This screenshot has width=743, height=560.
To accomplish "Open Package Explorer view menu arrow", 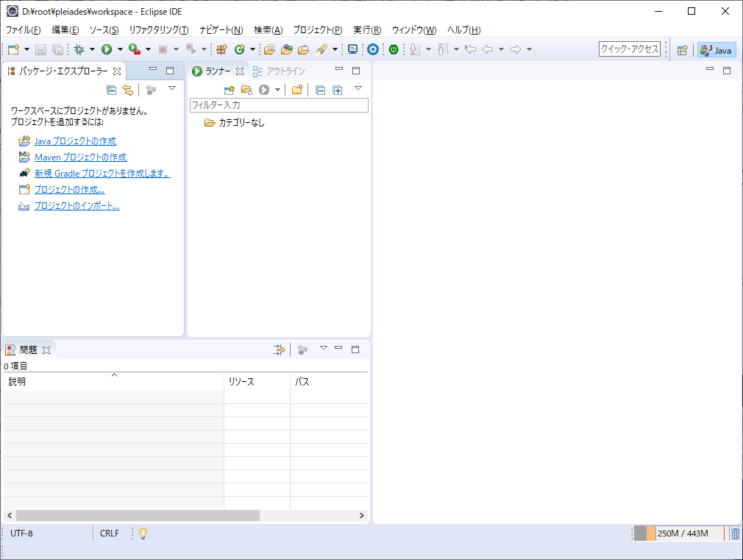I will pos(172,89).
